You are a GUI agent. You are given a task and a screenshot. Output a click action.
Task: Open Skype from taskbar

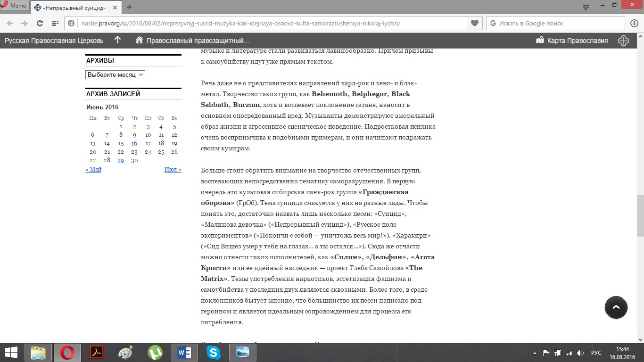(x=214, y=353)
